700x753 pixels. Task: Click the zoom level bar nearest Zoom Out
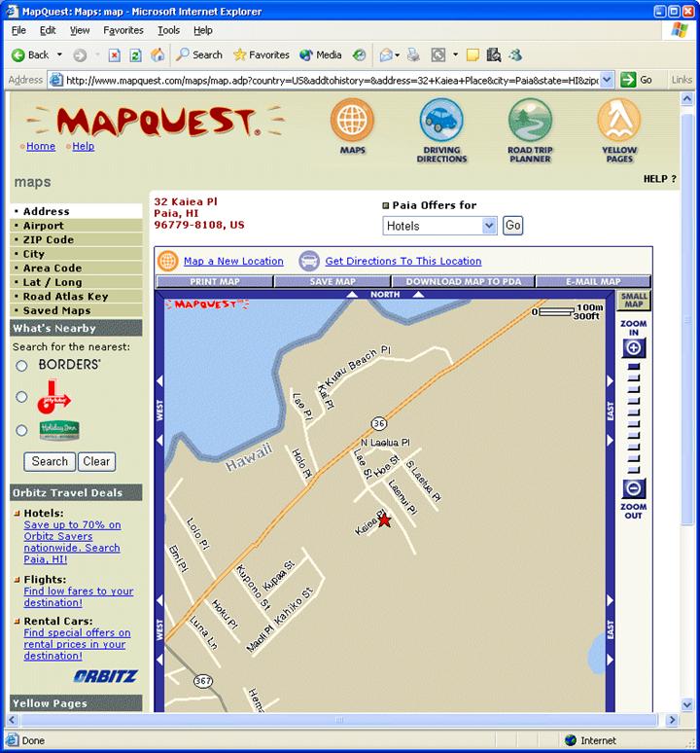[x=634, y=470]
